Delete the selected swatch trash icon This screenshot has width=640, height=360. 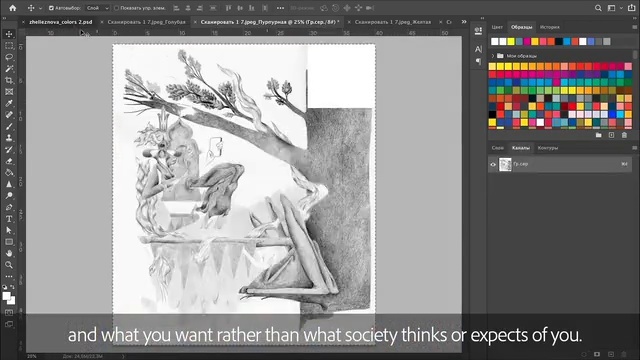click(x=624, y=135)
